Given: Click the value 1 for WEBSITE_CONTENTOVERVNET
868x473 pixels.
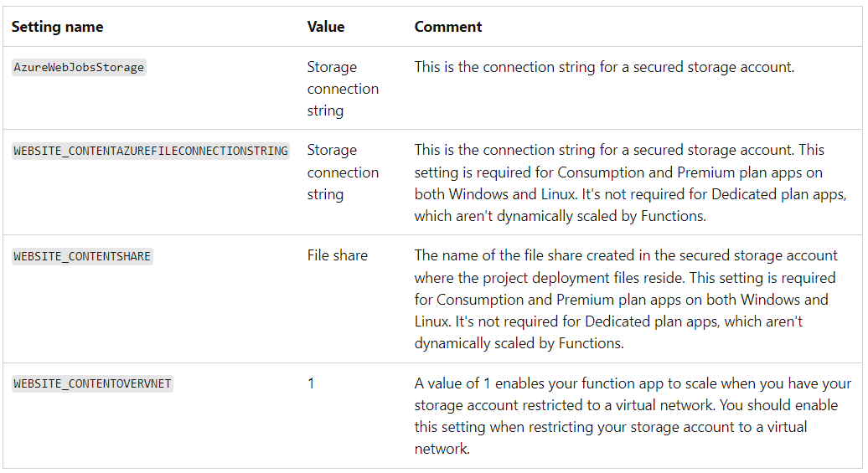Looking at the screenshot, I should tap(311, 383).
